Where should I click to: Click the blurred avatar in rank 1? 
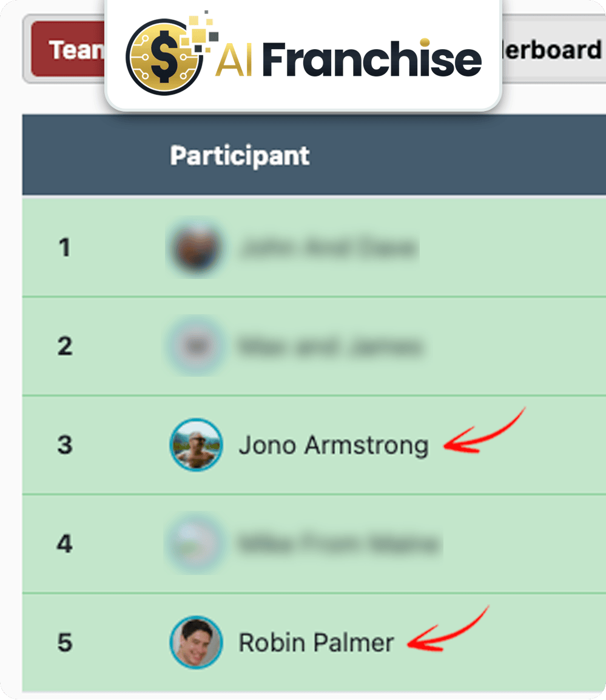pyautogui.click(x=196, y=247)
